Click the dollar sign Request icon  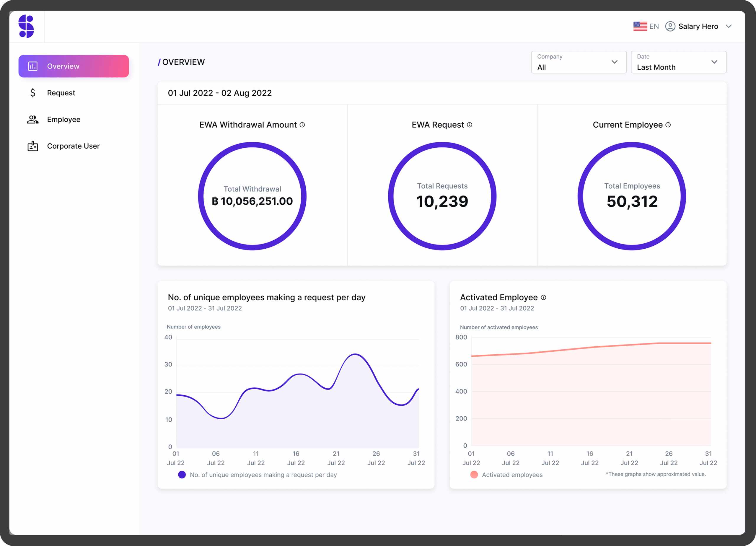(x=33, y=93)
